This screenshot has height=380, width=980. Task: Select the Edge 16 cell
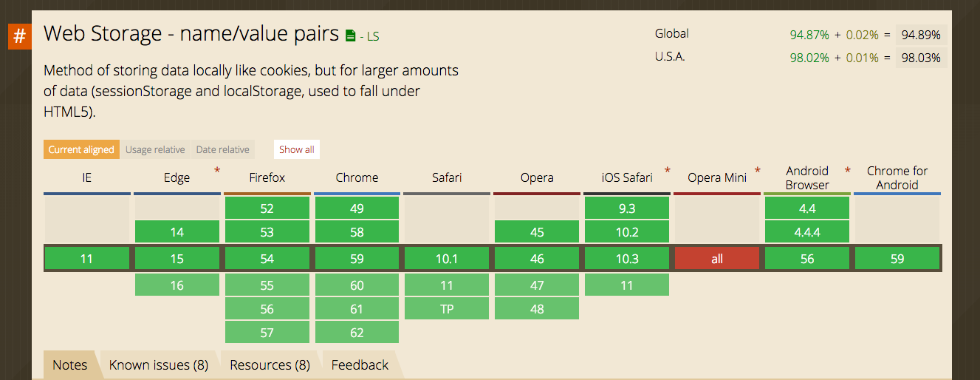click(x=177, y=285)
